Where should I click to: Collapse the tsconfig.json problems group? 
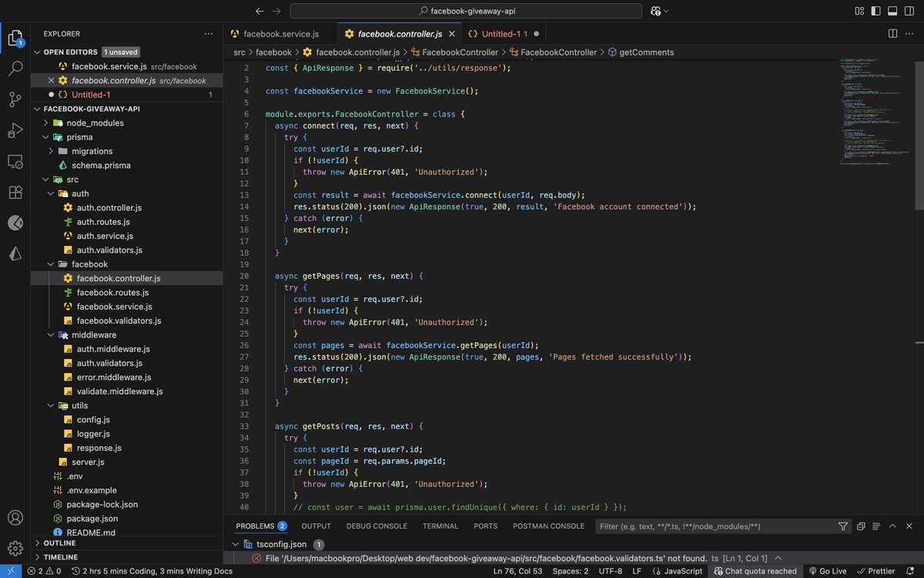[x=236, y=544]
